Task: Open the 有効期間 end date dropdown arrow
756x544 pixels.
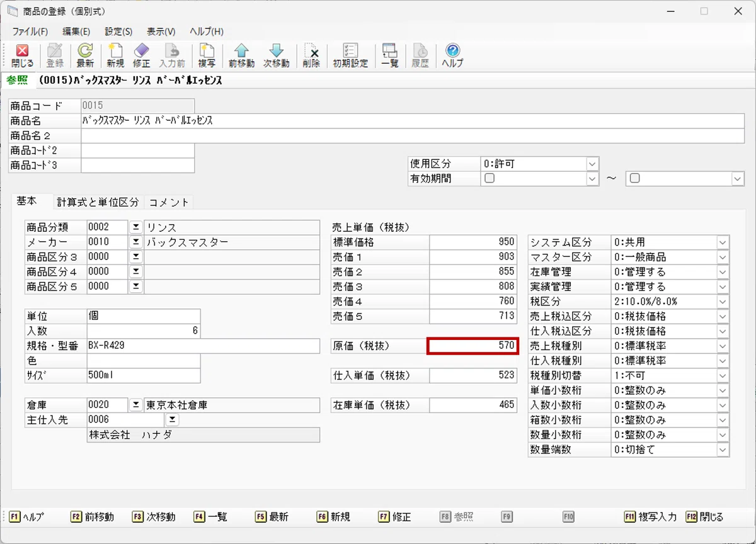Action: pyautogui.click(x=738, y=179)
